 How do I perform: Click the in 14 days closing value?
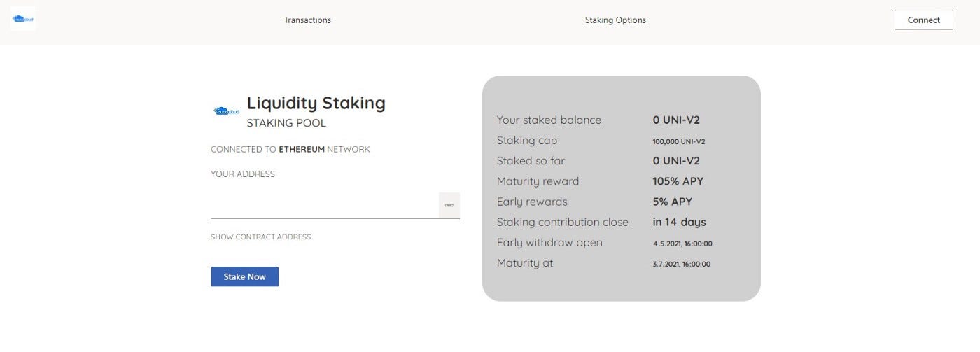click(x=679, y=222)
